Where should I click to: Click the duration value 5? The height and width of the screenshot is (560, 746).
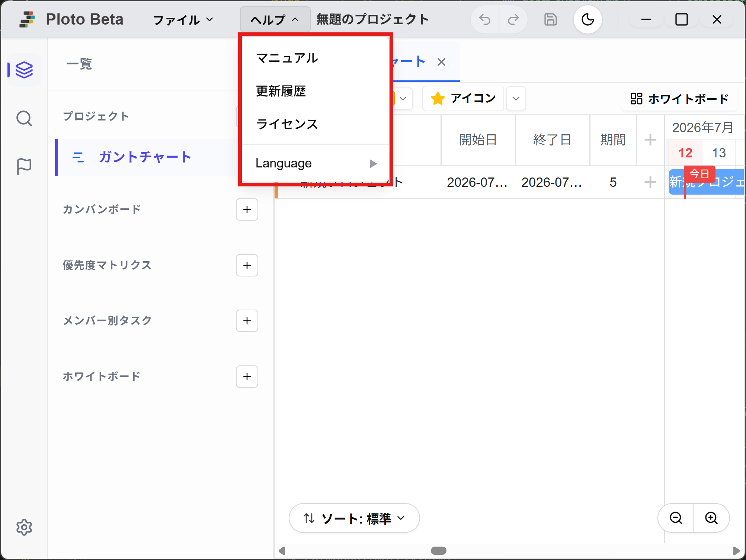click(x=613, y=182)
